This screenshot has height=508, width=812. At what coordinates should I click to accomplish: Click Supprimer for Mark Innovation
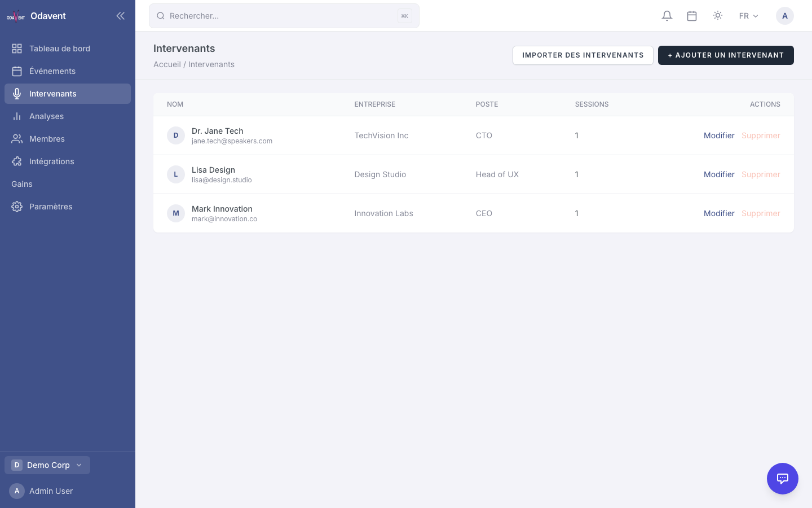click(761, 213)
